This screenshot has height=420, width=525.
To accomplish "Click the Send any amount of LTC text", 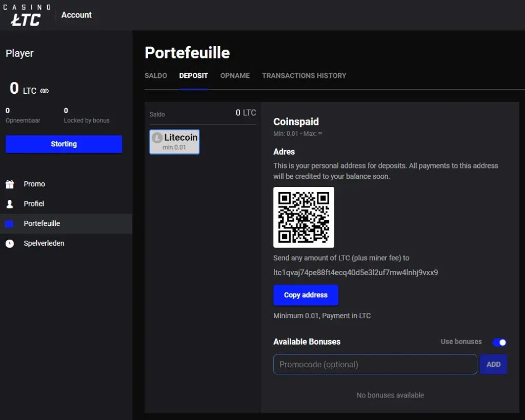I will tap(341, 258).
